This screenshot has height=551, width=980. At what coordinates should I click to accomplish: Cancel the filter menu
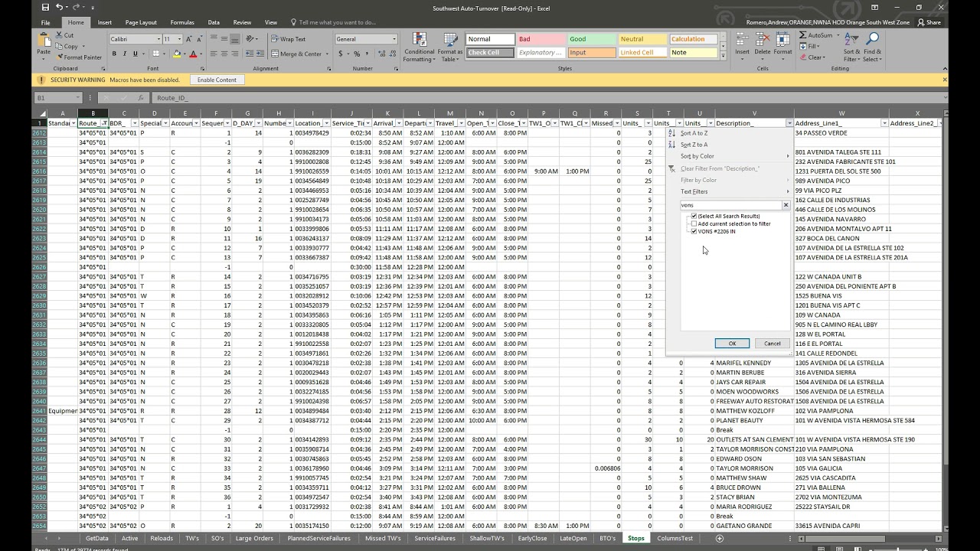pyautogui.click(x=772, y=343)
